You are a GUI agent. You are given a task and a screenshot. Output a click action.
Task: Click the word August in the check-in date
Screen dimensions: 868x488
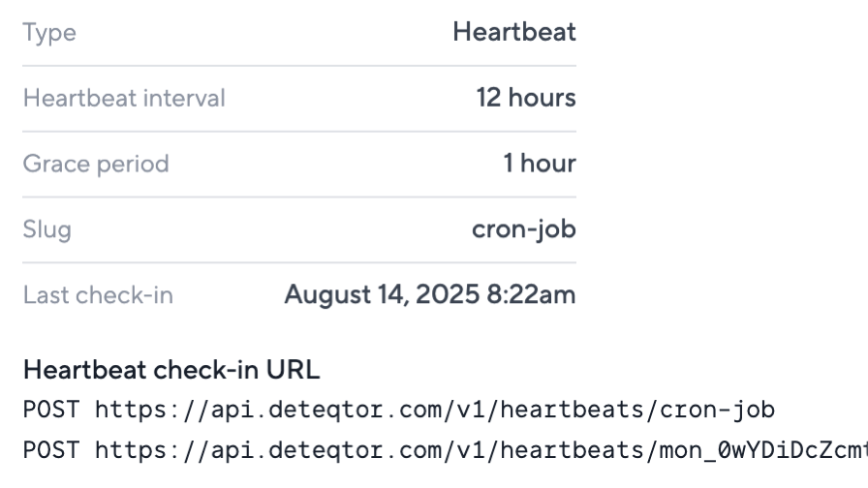326,295
